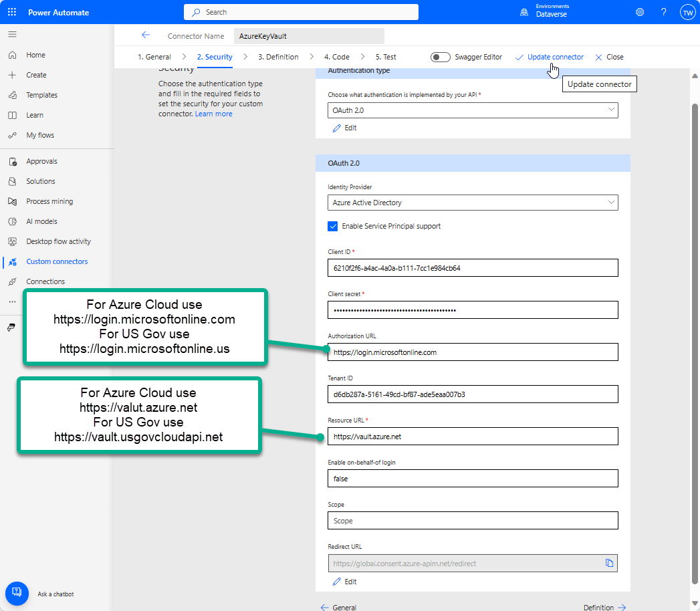Screen dimensions: 700x611
Task: Go to the 3. Definition step
Action: [x=278, y=57]
